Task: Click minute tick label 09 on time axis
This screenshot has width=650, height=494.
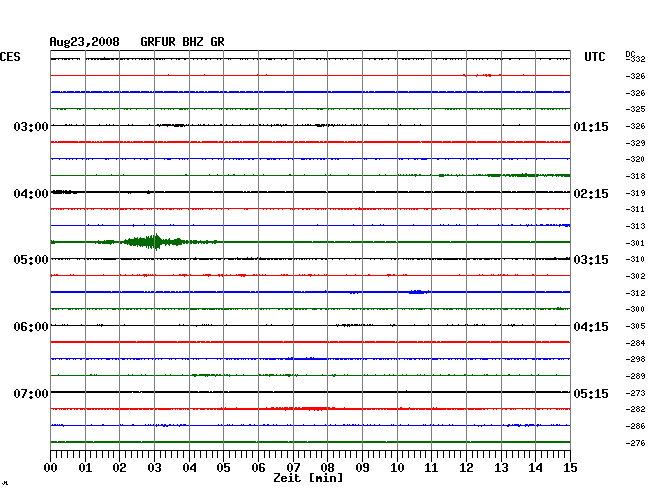Action: tap(362, 467)
